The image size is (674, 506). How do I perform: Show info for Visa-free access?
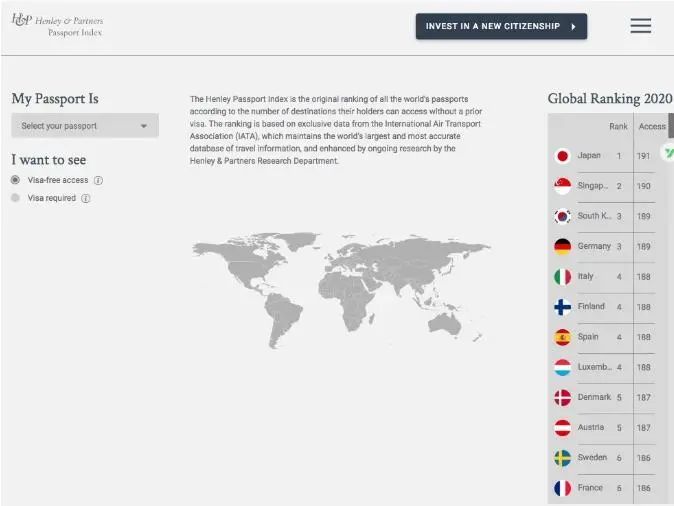[x=98, y=180]
